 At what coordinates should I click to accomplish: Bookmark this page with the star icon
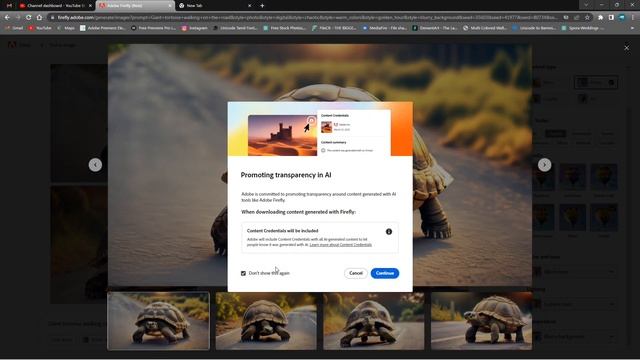point(587,18)
